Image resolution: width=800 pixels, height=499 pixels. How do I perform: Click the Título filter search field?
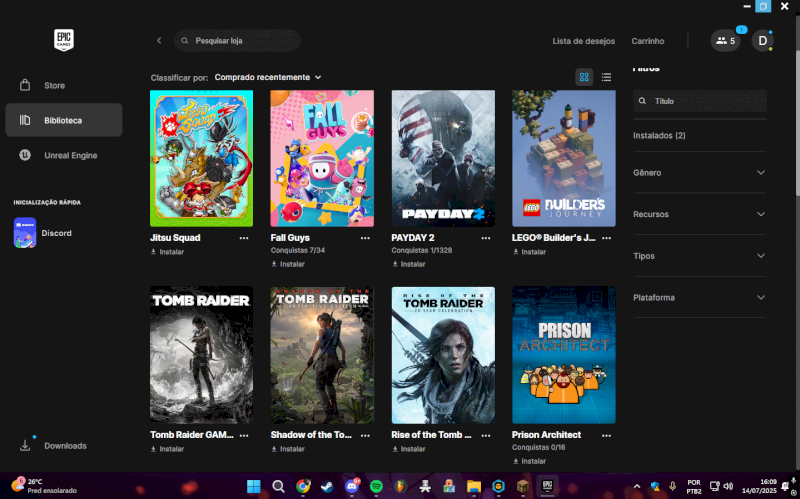(706, 101)
